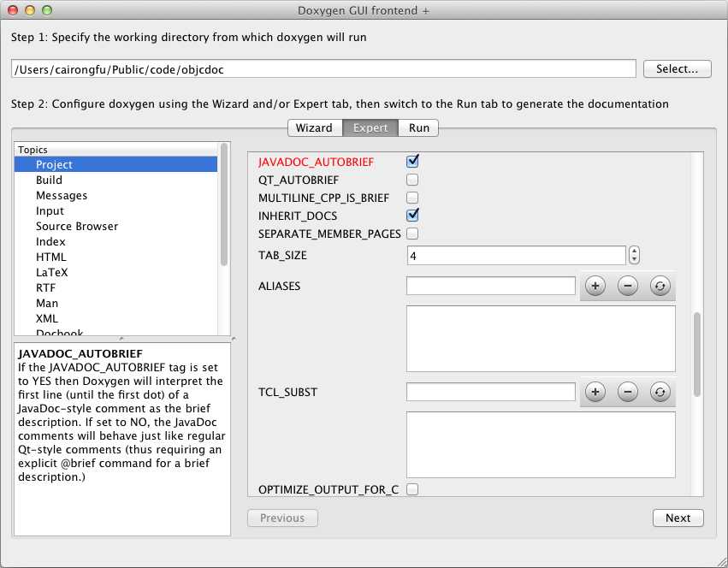Focus the ALIASES text entry field
The width and height of the screenshot is (728, 568).
491,286
